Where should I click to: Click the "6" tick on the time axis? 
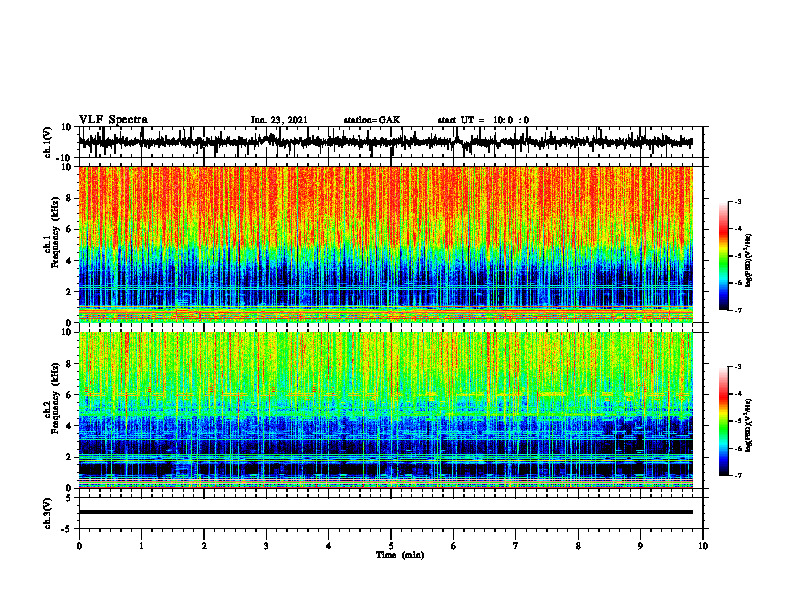pyautogui.click(x=454, y=546)
